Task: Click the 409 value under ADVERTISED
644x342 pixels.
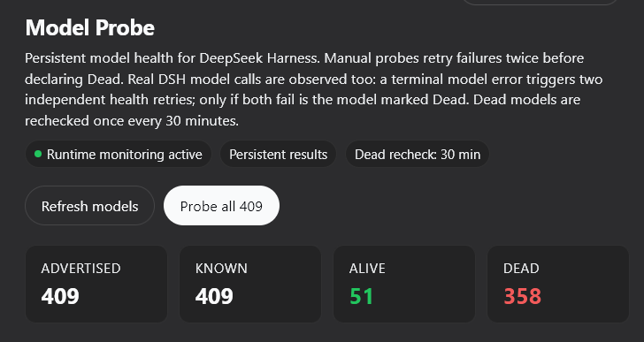Action: (x=60, y=296)
